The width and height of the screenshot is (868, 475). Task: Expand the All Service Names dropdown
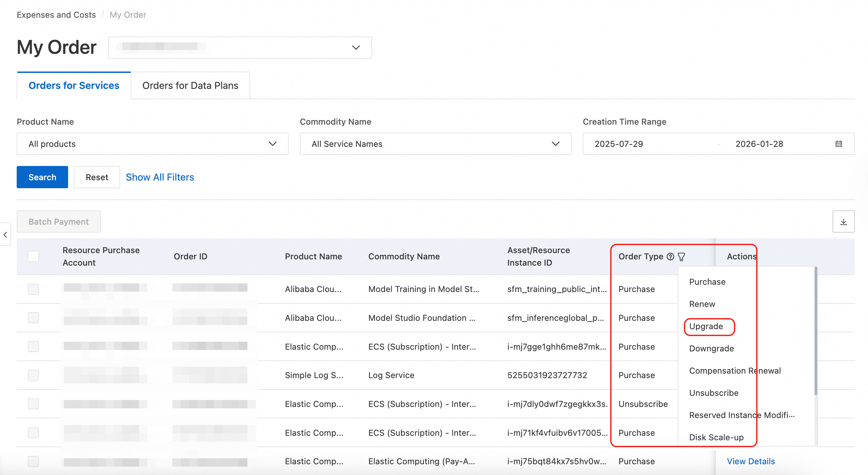coord(435,144)
